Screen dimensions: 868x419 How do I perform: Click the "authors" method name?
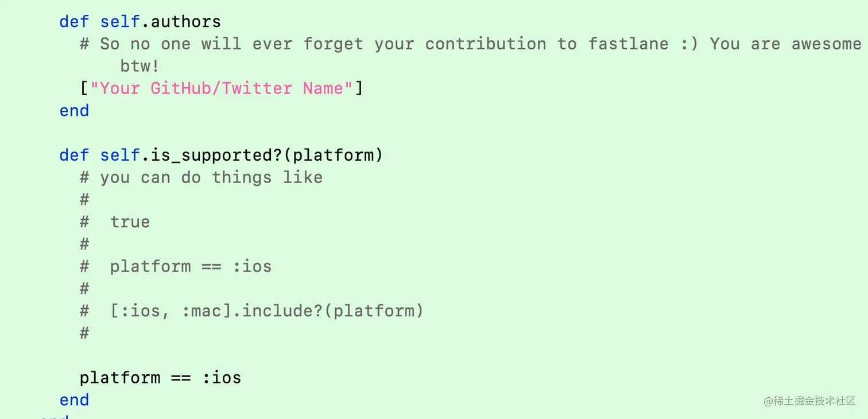coord(186,22)
